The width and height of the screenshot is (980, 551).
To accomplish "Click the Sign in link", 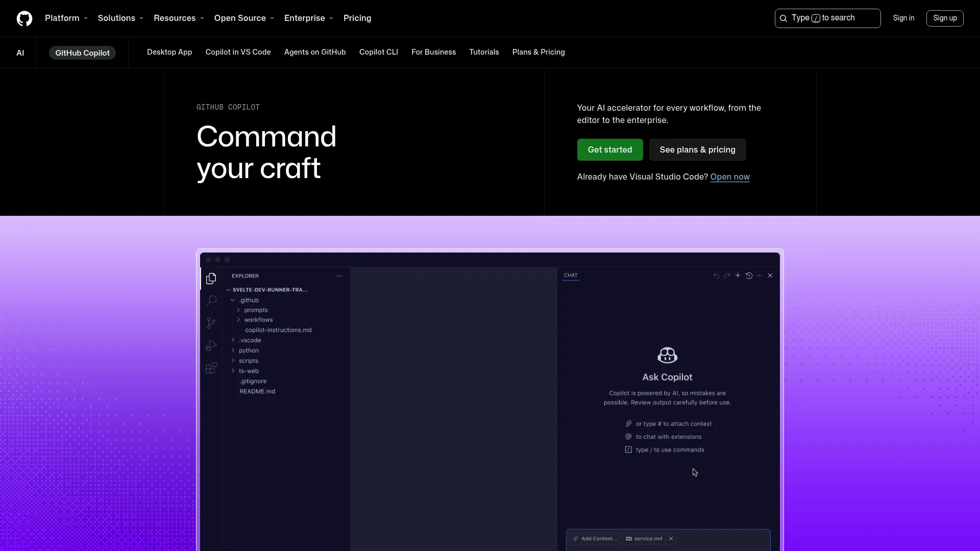I will pyautogui.click(x=903, y=18).
